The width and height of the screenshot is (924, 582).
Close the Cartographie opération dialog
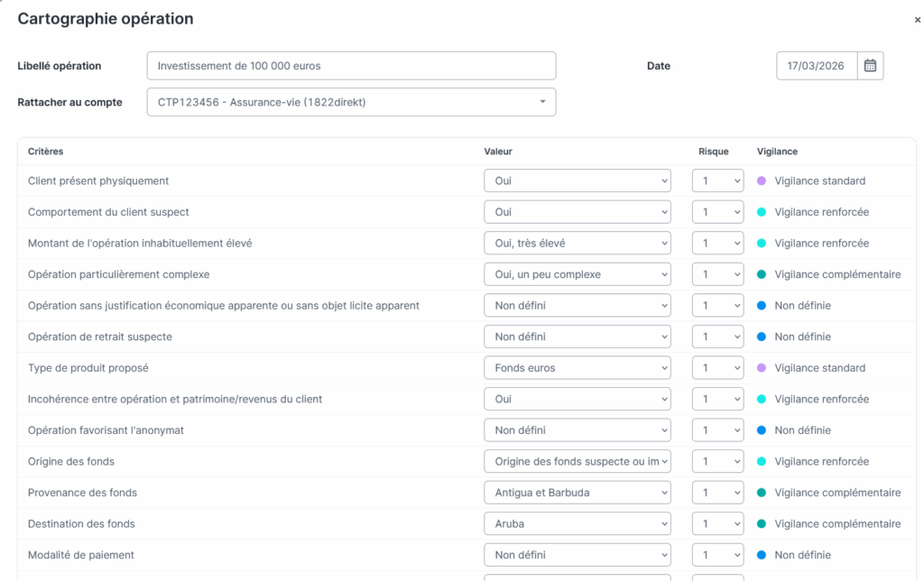pos(918,20)
